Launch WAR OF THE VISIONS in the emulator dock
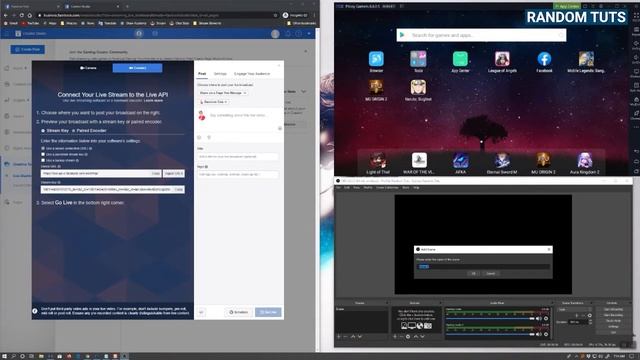 (x=419, y=160)
